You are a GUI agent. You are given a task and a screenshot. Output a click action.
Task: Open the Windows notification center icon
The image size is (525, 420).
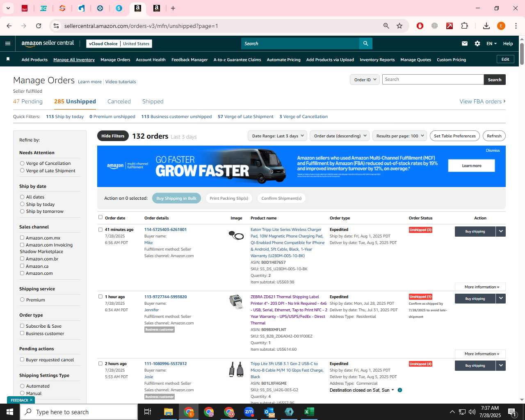coord(512,412)
